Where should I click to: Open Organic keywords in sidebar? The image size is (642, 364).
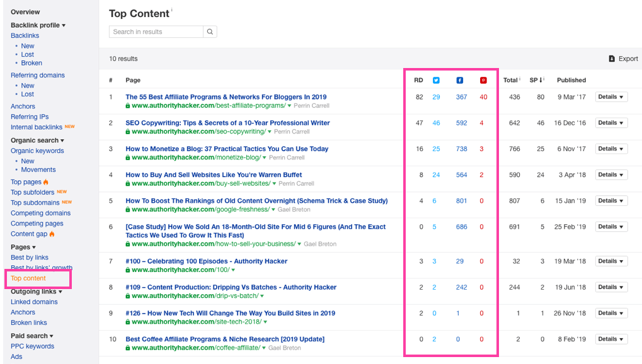[x=37, y=151]
